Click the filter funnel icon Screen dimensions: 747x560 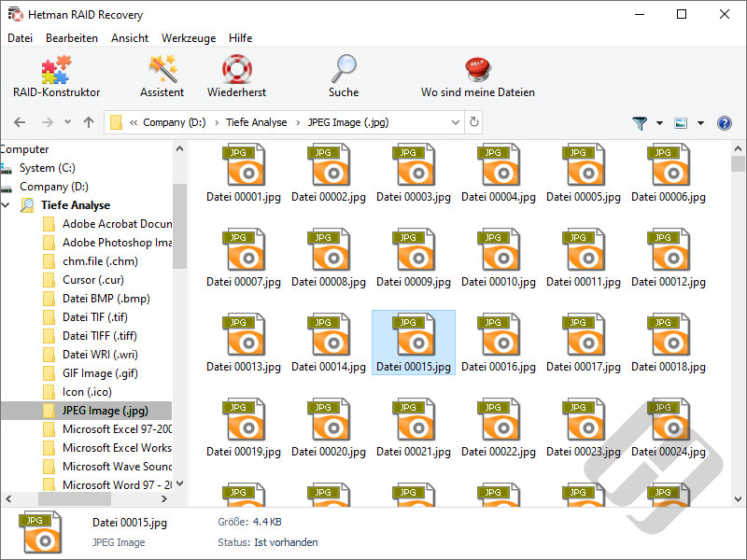(x=640, y=123)
